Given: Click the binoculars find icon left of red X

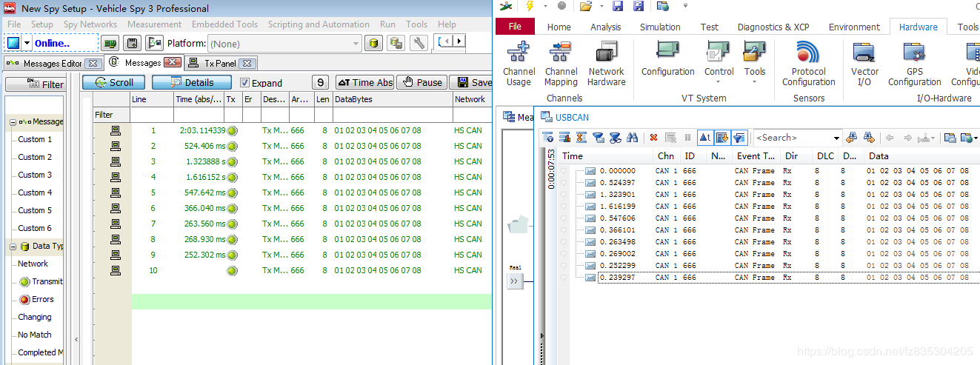Looking at the screenshot, I should (x=632, y=138).
